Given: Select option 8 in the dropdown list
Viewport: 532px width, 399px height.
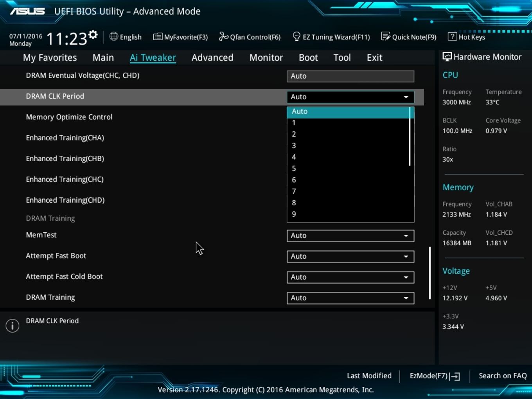Looking at the screenshot, I should point(348,203).
